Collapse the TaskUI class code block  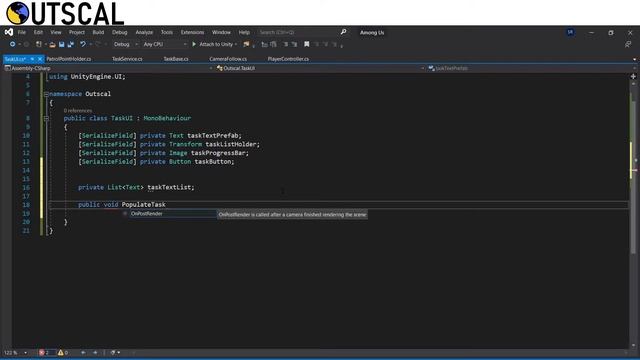pos(46,118)
